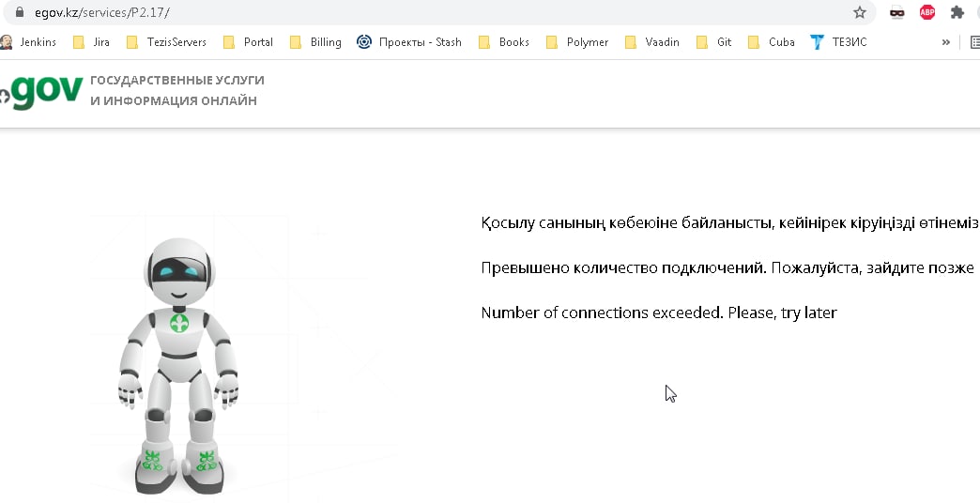Open the Polymer bookmarks folder

click(x=577, y=42)
